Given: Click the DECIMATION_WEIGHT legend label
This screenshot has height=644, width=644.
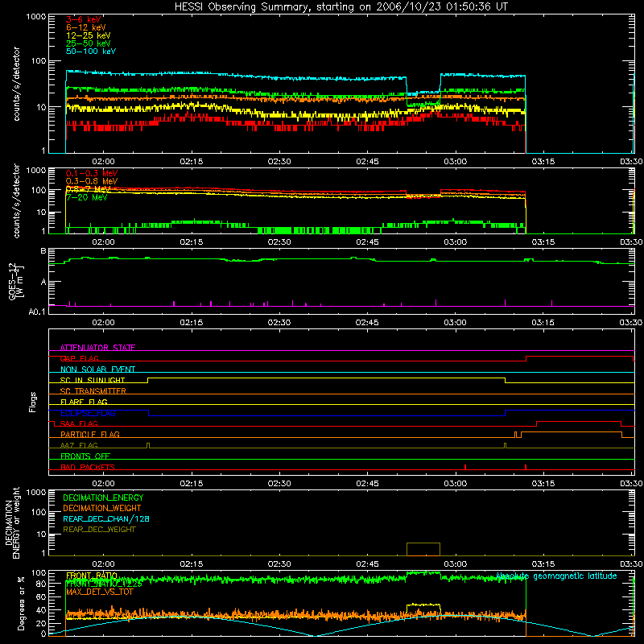Looking at the screenshot, I should tap(102, 508).
